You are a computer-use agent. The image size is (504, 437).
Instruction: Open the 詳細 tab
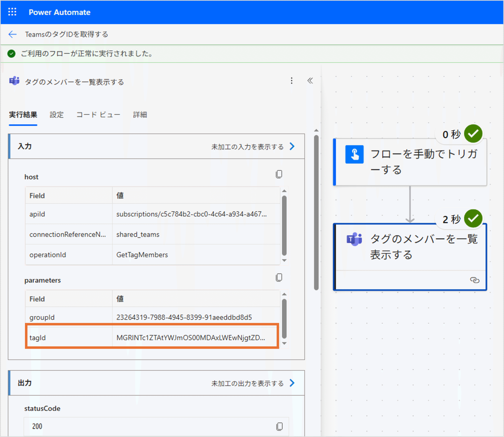[x=140, y=115]
